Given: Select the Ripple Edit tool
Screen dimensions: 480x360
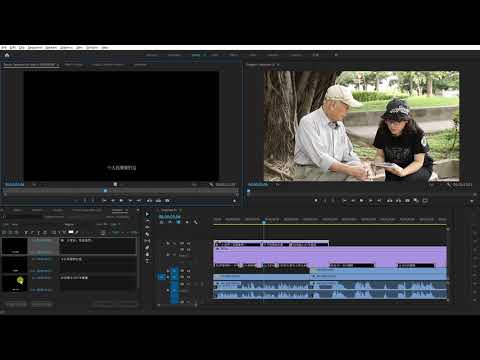Looking at the screenshot, I should 148,227.
